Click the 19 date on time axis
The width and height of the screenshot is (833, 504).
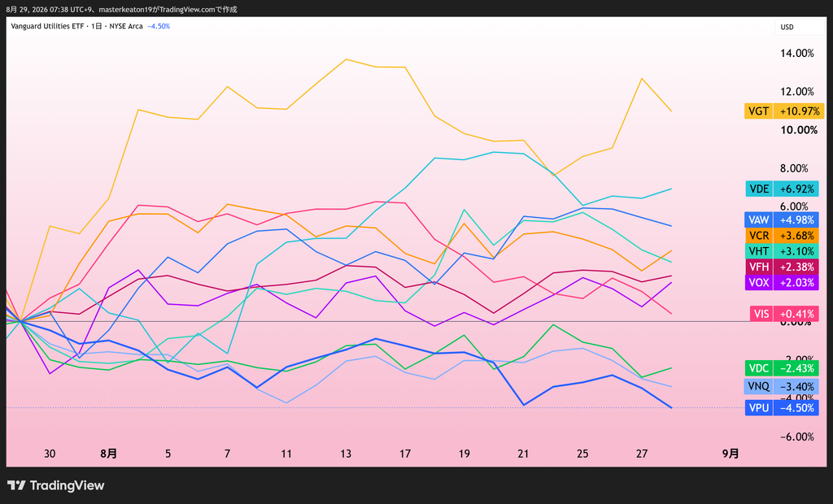[x=464, y=454]
